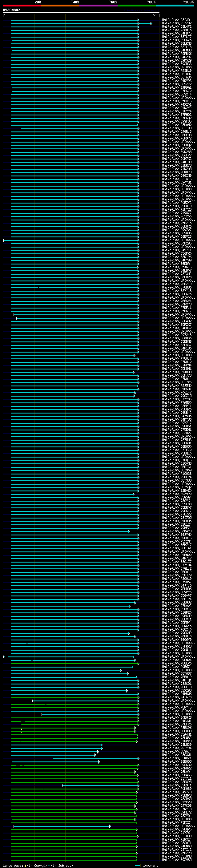Select the UniRef100_P49201 label
This screenshot has width=197, height=868.
(177, 104)
